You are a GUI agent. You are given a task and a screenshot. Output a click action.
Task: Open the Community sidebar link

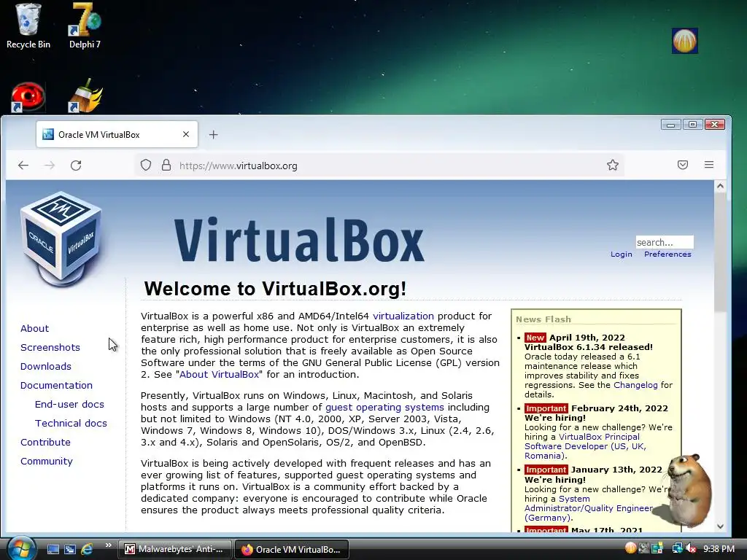pyautogui.click(x=46, y=462)
